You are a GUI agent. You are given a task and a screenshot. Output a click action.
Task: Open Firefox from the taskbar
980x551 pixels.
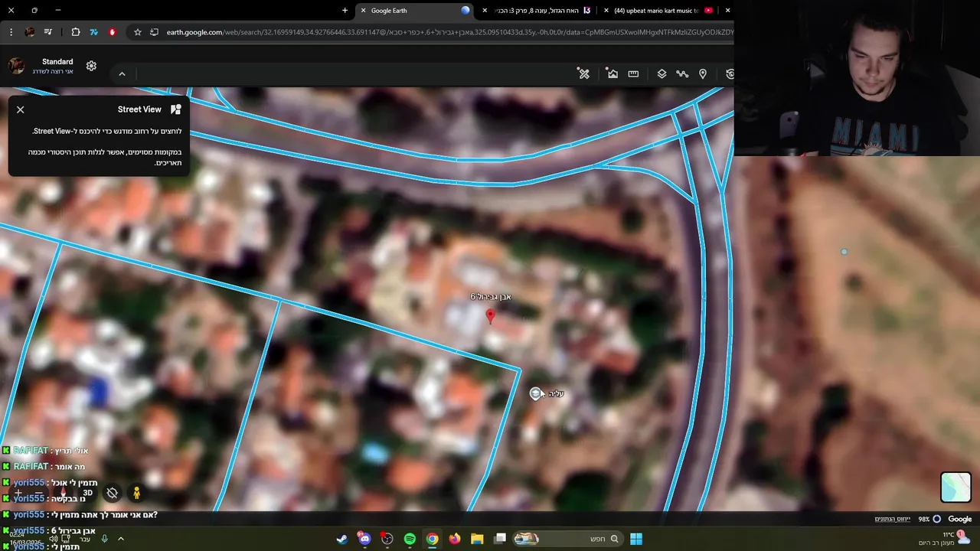point(455,539)
